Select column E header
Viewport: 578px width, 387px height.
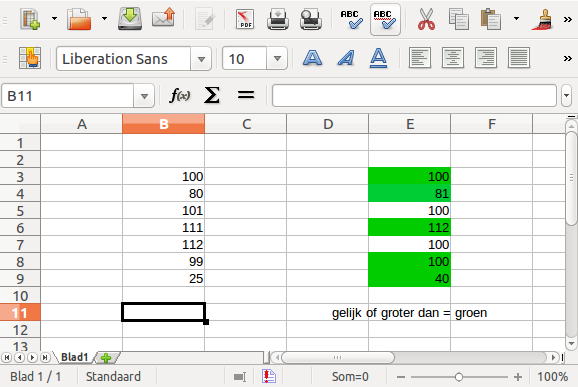click(409, 124)
